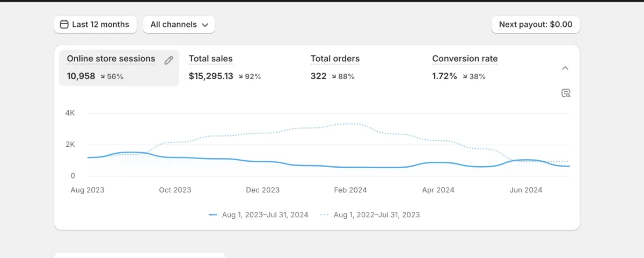Click the Dec 2023 axis label
The image size is (644, 258).
[x=263, y=190]
